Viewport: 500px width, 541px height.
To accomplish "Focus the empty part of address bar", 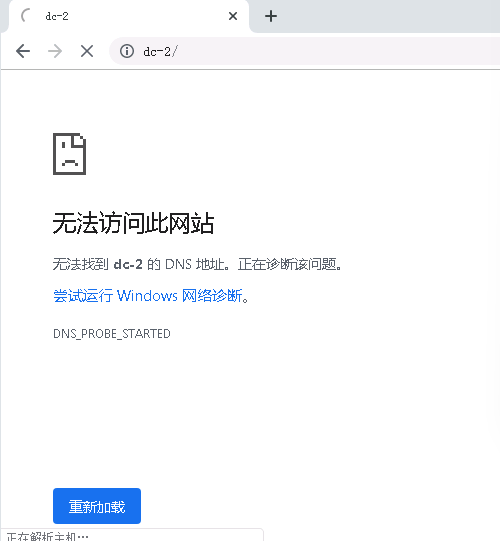I will (338, 51).
